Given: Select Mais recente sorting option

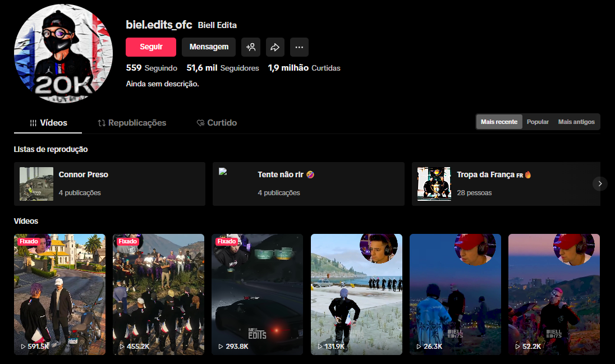Looking at the screenshot, I should [x=499, y=122].
